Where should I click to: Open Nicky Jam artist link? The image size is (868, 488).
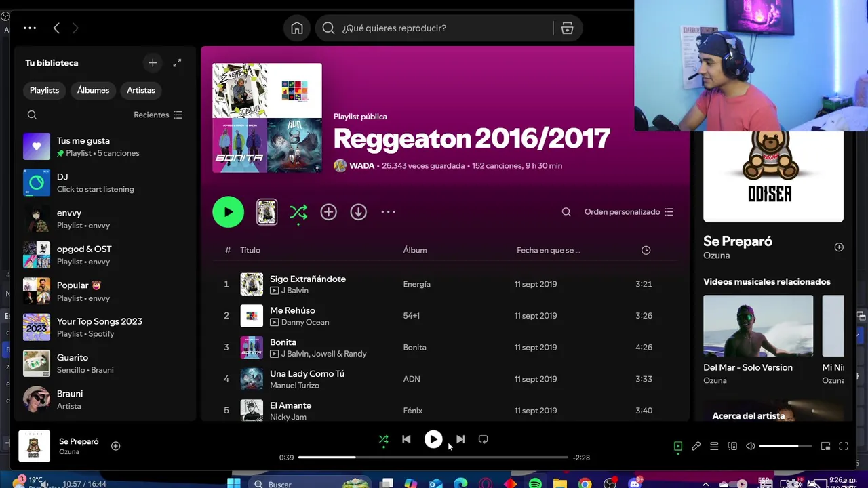288,417
